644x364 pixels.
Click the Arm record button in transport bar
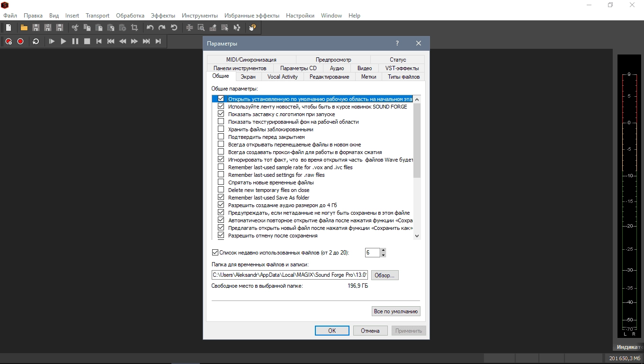pyautogui.click(x=9, y=41)
